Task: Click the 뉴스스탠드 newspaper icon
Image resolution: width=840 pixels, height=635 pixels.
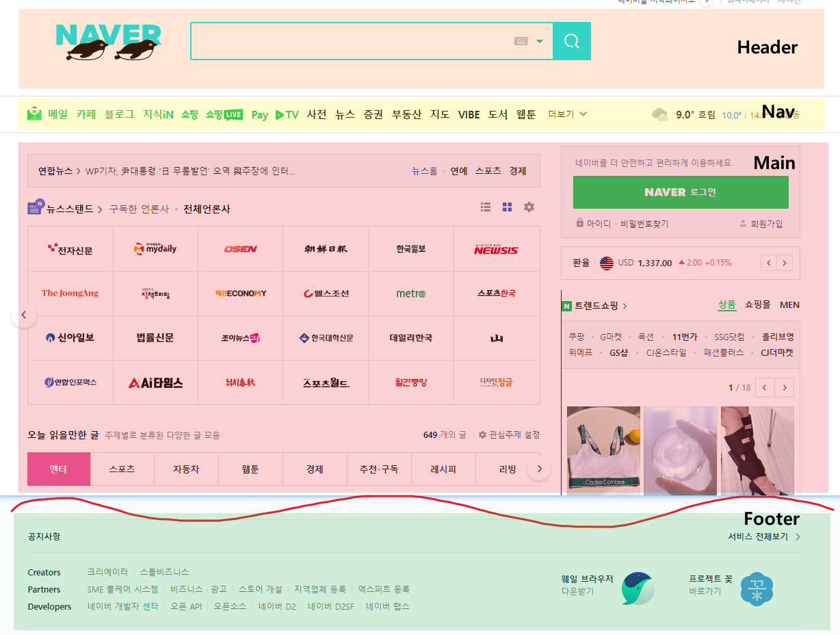Action: click(36, 207)
